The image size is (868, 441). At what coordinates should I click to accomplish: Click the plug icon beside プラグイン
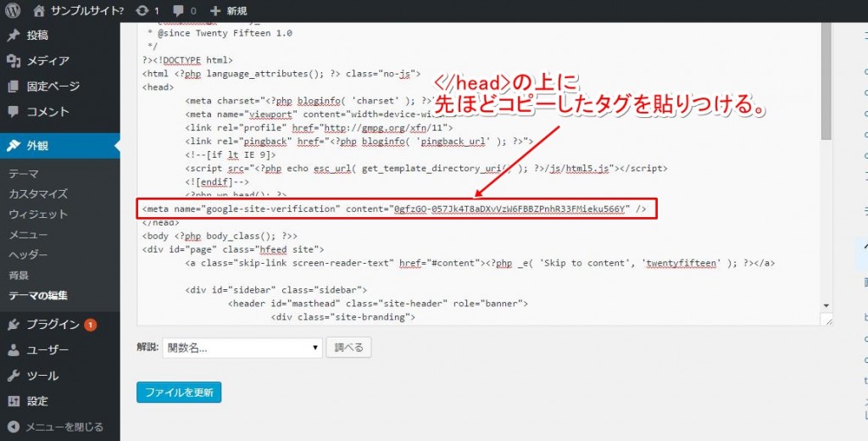point(14,325)
